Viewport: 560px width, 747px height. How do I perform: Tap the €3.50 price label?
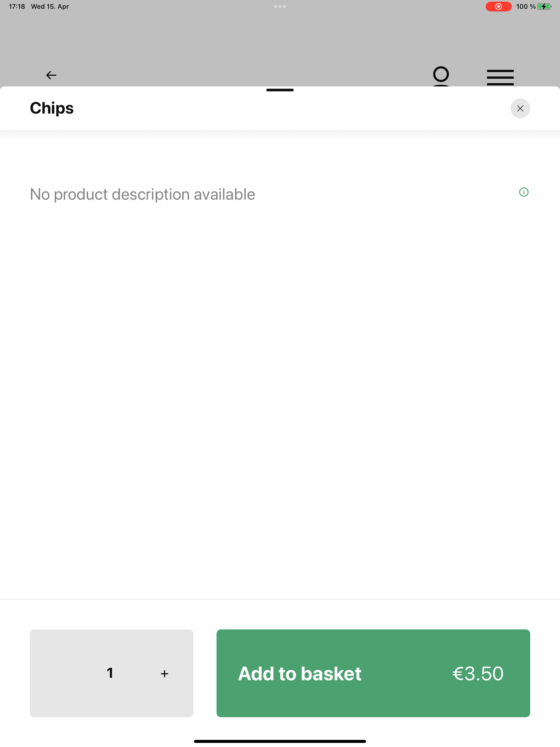478,673
